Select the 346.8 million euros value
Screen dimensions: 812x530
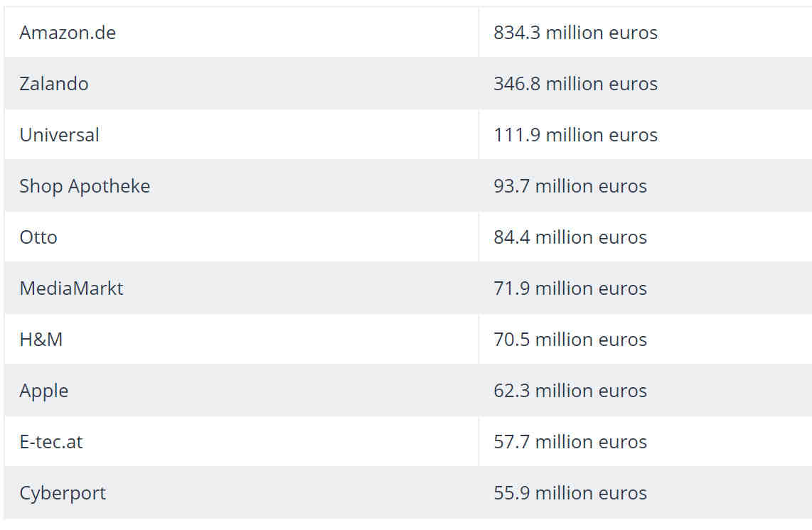click(x=576, y=84)
